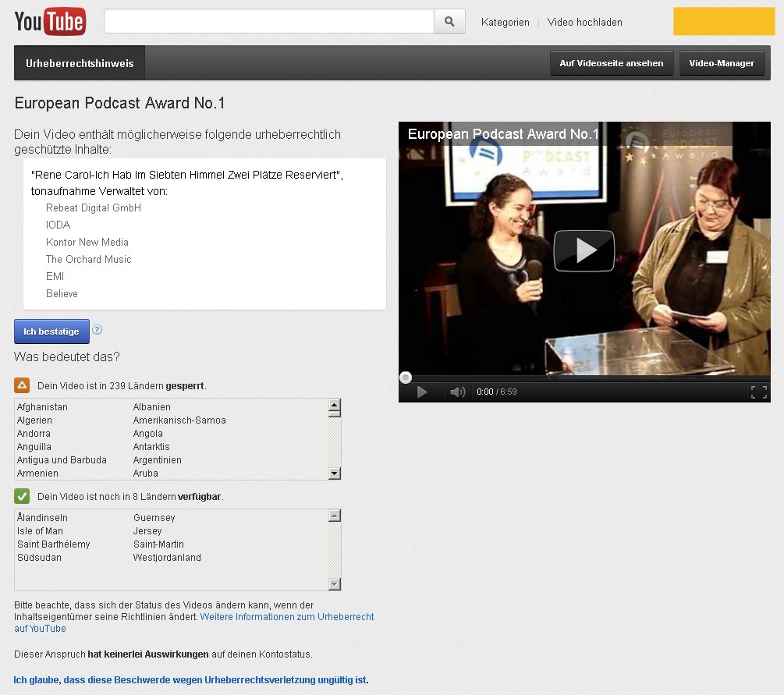Click Auf Videoseite ansehen button
The width and height of the screenshot is (784, 695).
(612, 63)
